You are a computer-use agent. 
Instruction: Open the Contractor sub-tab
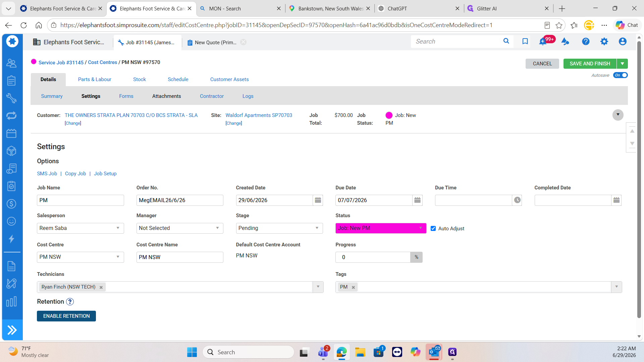212,96
